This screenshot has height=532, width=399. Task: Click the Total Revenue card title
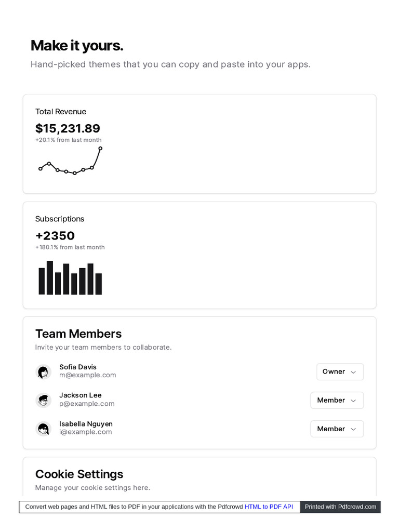point(61,112)
